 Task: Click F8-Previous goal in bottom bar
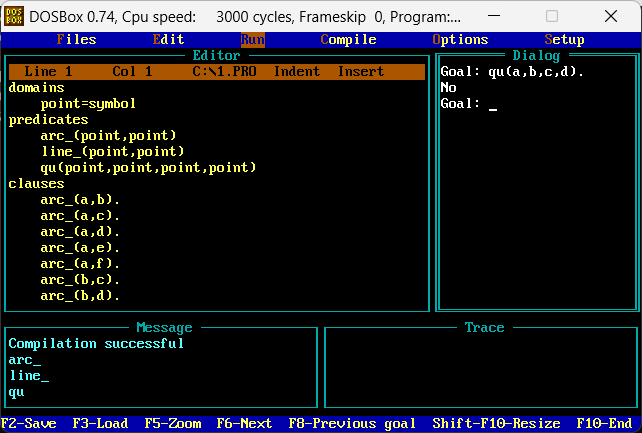pos(352,423)
